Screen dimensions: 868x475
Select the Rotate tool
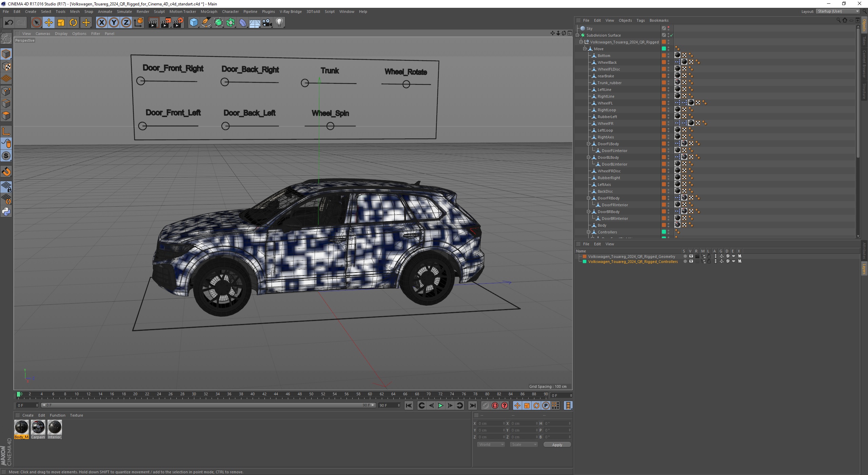coord(73,23)
